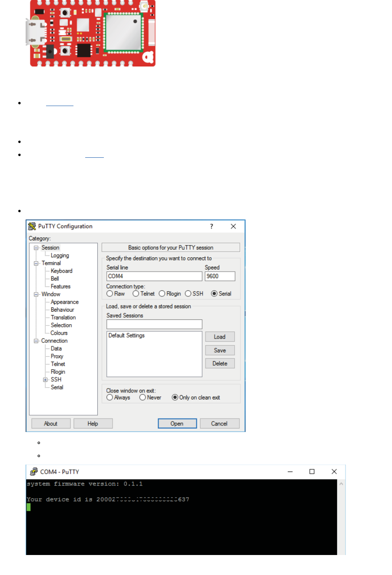Open the Translation category

pyautogui.click(x=63, y=318)
